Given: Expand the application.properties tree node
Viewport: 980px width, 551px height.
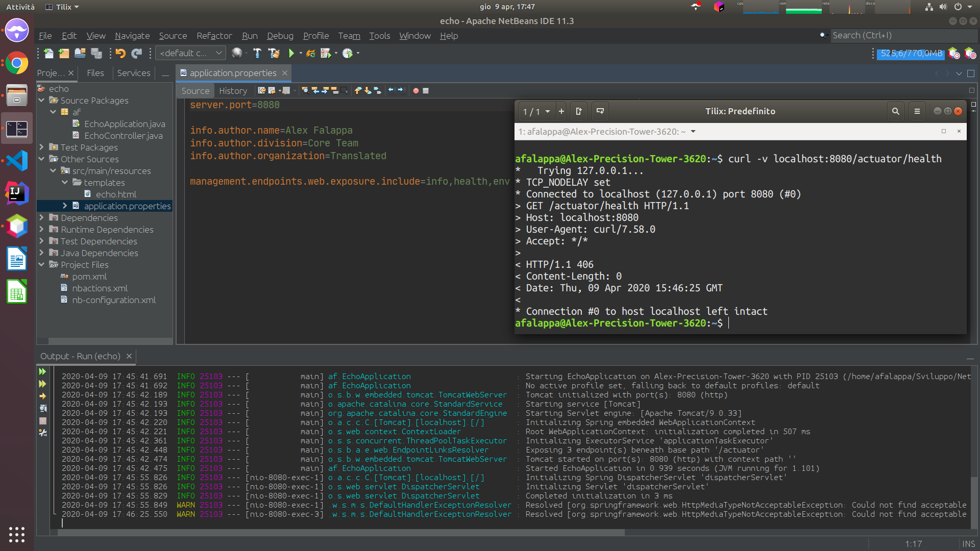Looking at the screenshot, I should click(x=65, y=206).
